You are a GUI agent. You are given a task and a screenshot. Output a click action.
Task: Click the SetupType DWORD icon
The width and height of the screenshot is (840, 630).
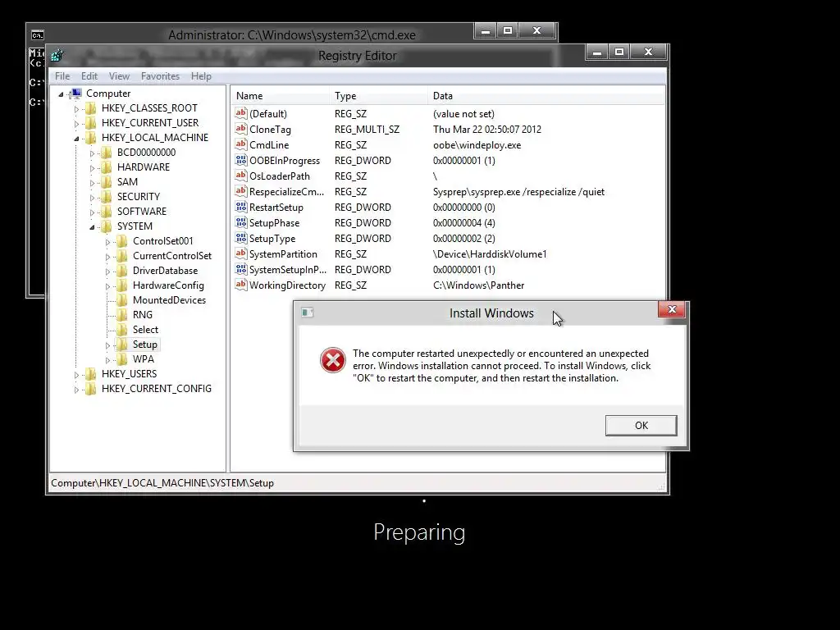tap(241, 237)
